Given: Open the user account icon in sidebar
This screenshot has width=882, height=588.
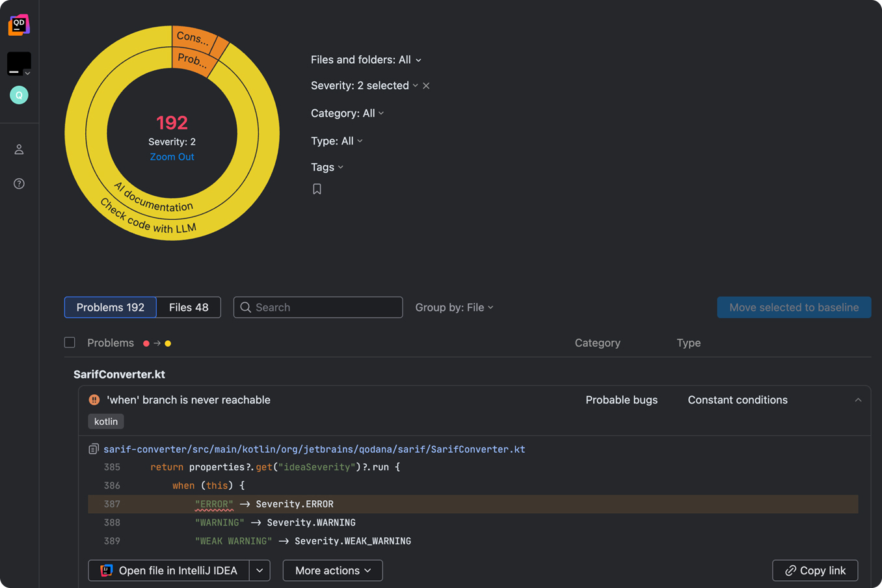Looking at the screenshot, I should (19, 150).
